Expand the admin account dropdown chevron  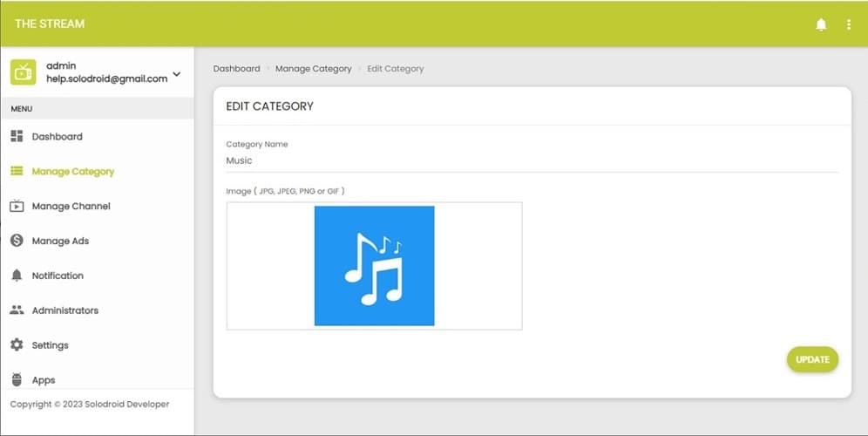[177, 73]
